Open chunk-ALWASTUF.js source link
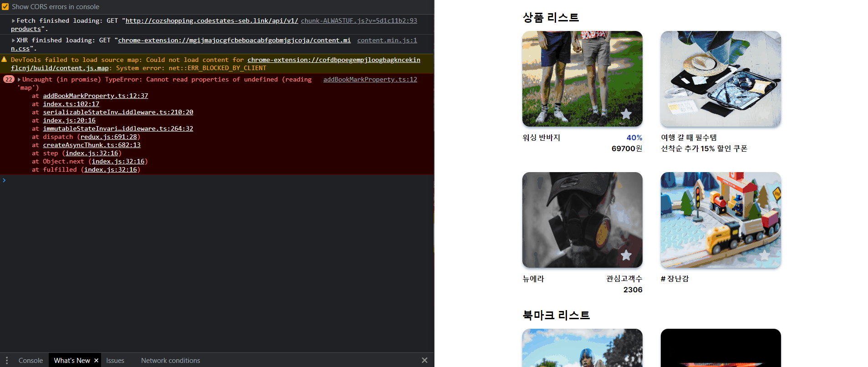The image size is (868, 367). click(x=359, y=21)
